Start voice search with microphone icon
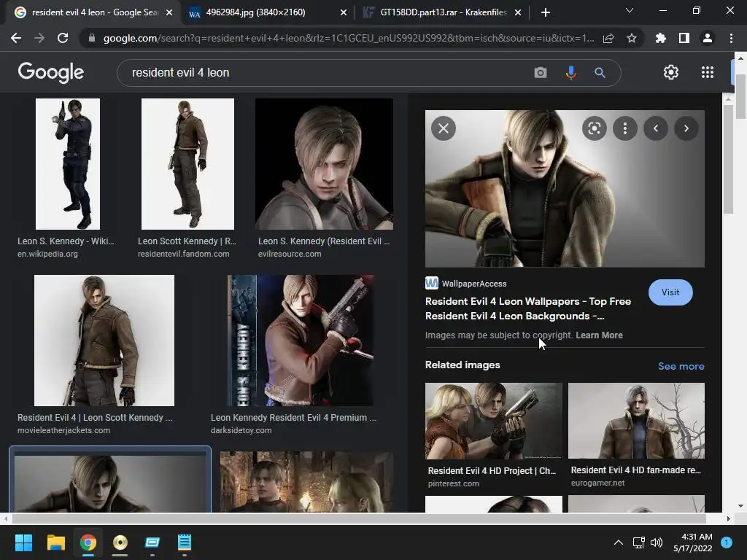Viewport: 747px width, 560px height. (570, 73)
